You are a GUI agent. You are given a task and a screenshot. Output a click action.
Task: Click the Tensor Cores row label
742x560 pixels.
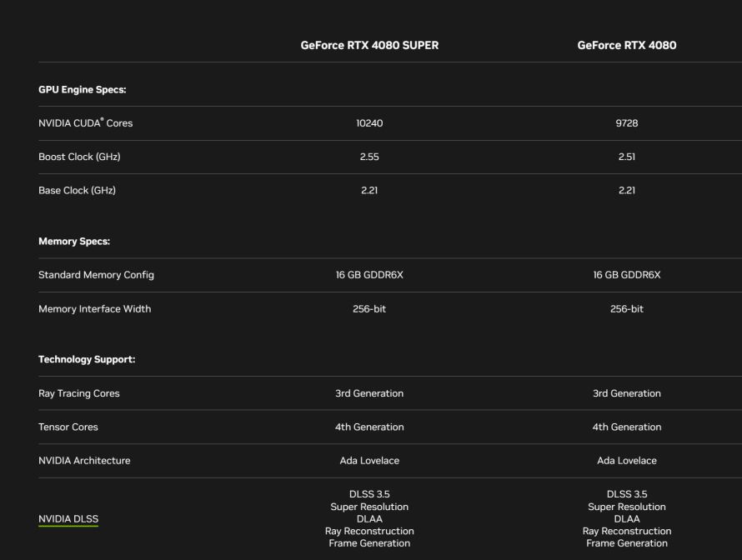tap(68, 427)
